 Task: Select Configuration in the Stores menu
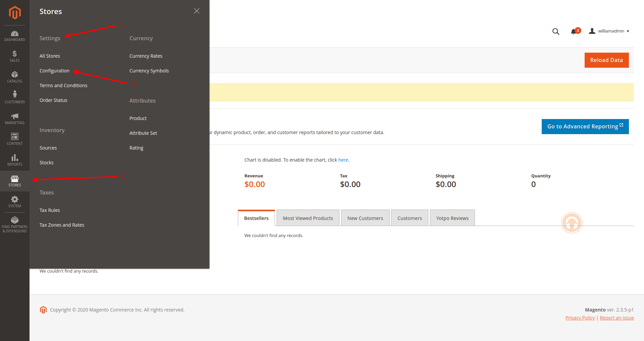click(54, 70)
